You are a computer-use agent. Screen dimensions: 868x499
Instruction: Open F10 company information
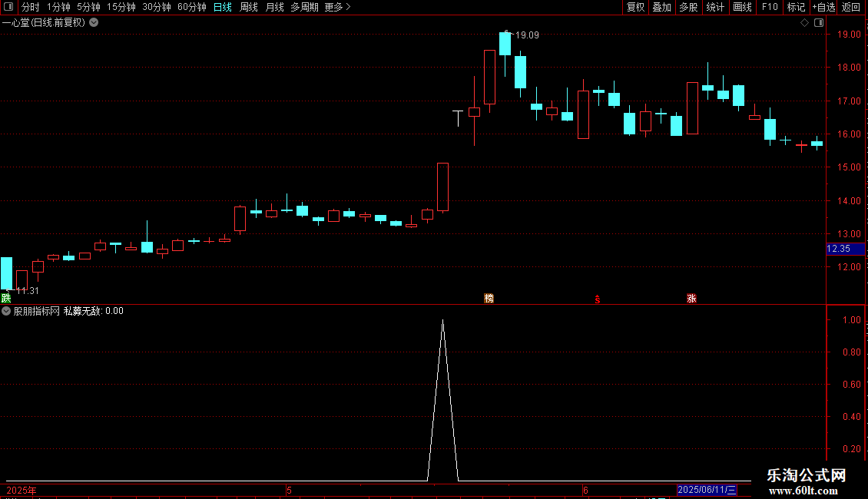pos(770,7)
